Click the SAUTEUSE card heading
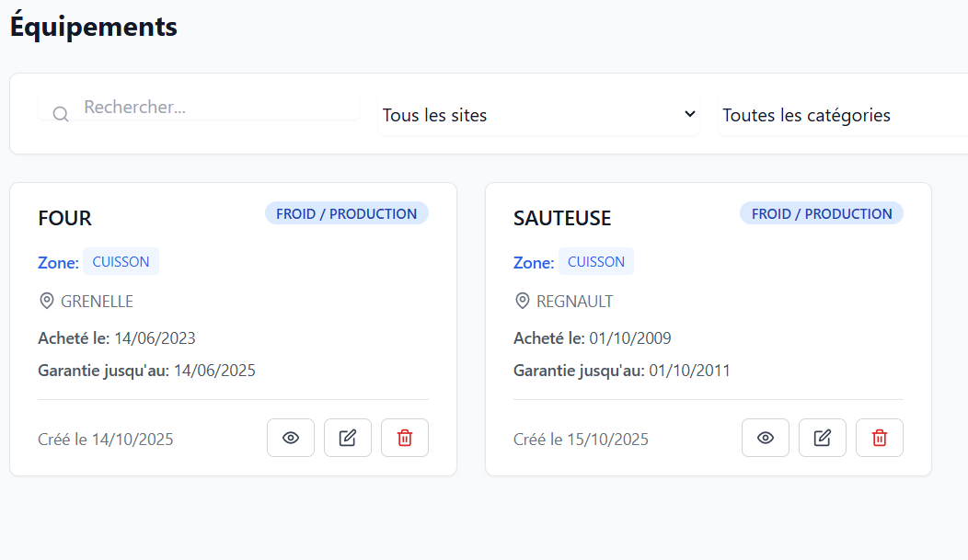The width and height of the screenshot is (968, 560). pos(562,218)
